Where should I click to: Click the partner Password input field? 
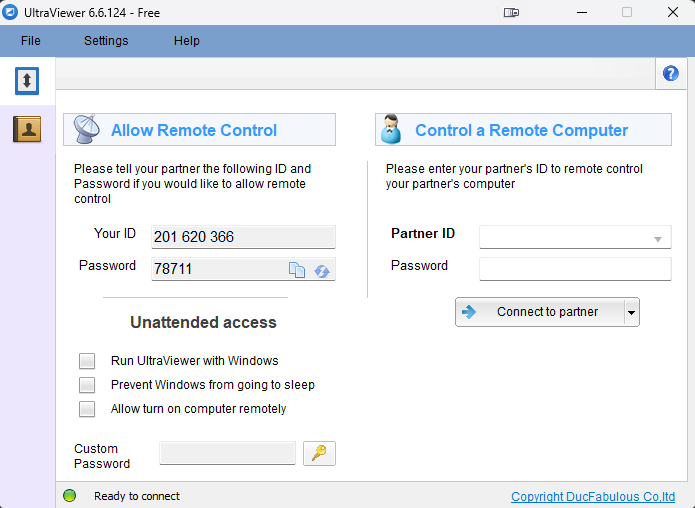click(x=575, y=269)
